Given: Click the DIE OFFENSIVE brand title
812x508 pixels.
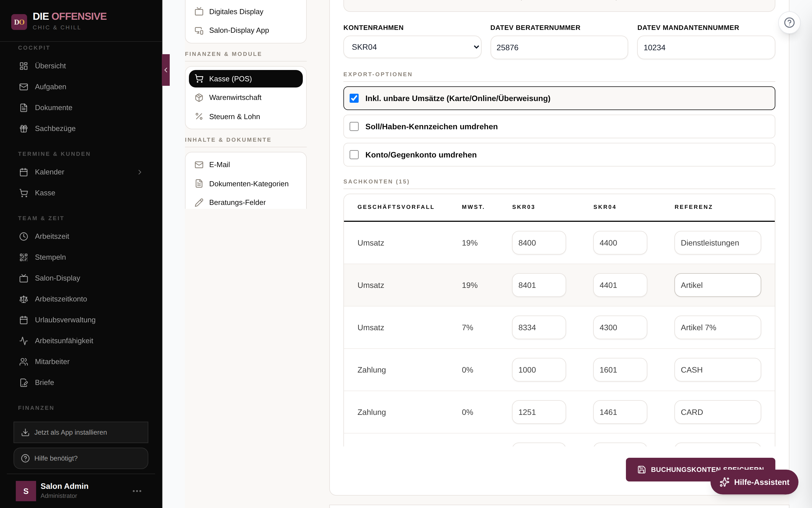Looking at the screenshot, I should tap(69, 16).
